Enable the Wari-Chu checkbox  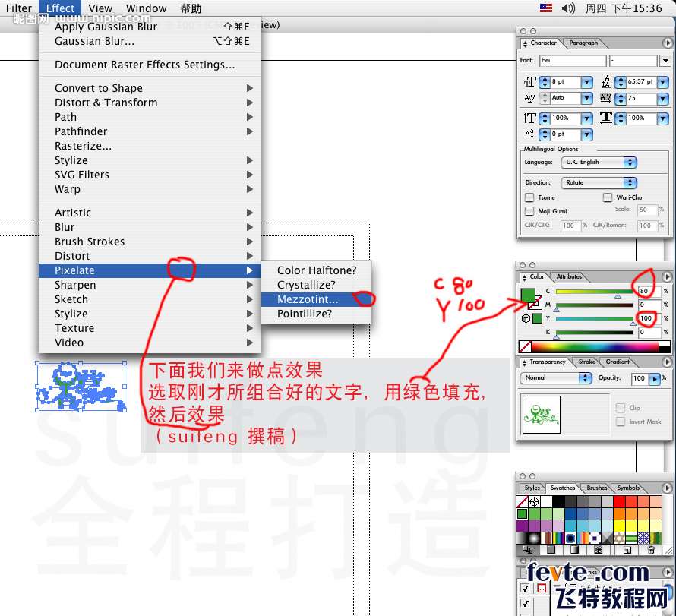point(608,197)
